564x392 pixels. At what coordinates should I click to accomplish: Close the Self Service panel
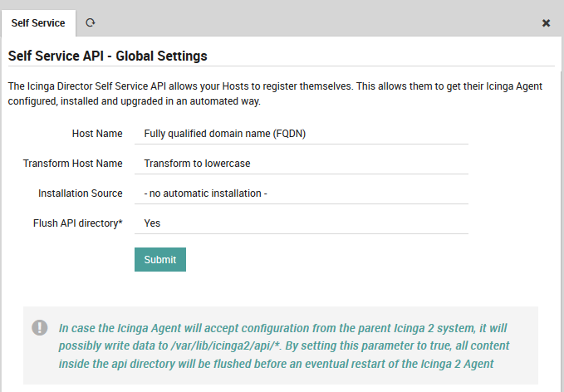(546, 23)
